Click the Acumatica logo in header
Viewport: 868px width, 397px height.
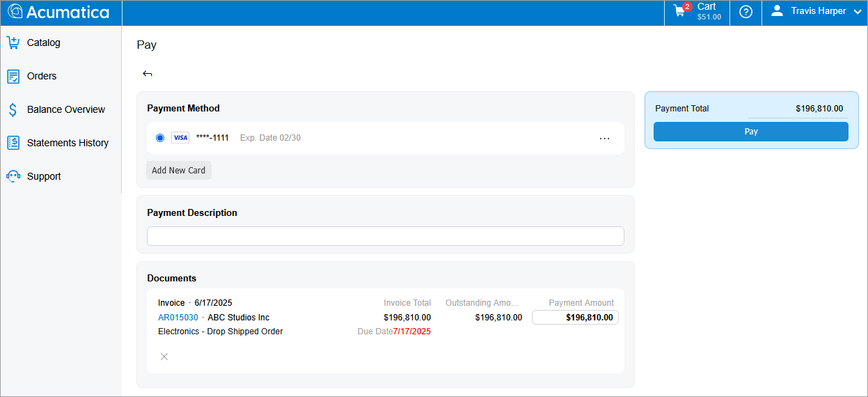[58, 13]
